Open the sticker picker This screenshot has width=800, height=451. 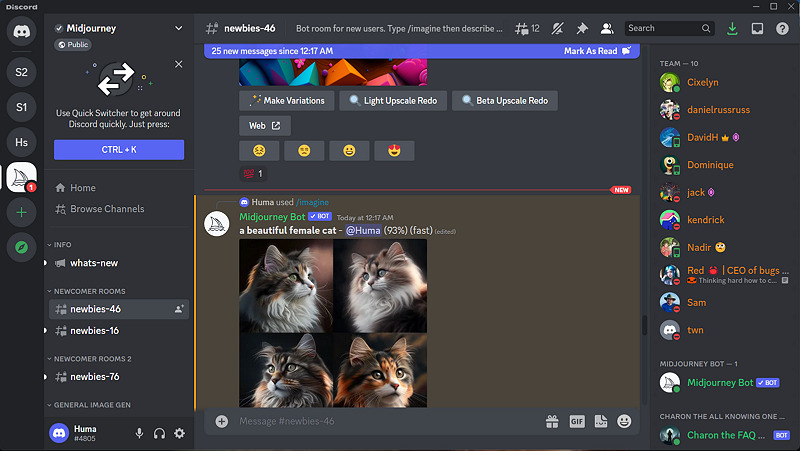(x=601, y=421)
